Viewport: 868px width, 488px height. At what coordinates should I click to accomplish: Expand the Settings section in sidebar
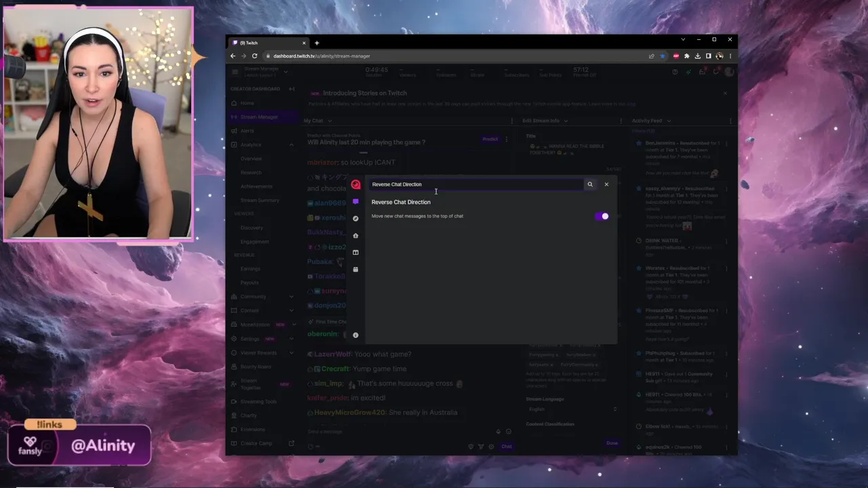point(292,338)
